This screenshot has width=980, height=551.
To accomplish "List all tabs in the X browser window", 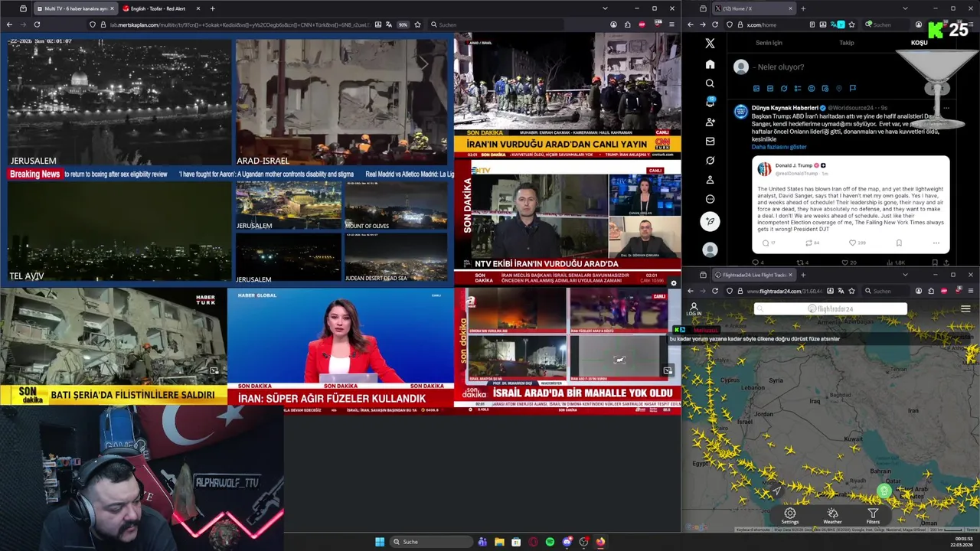I will (x=905, y=8).
